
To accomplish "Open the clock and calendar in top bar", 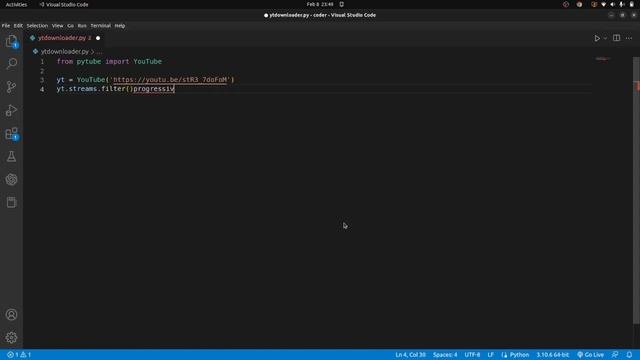I will point(320,4).
